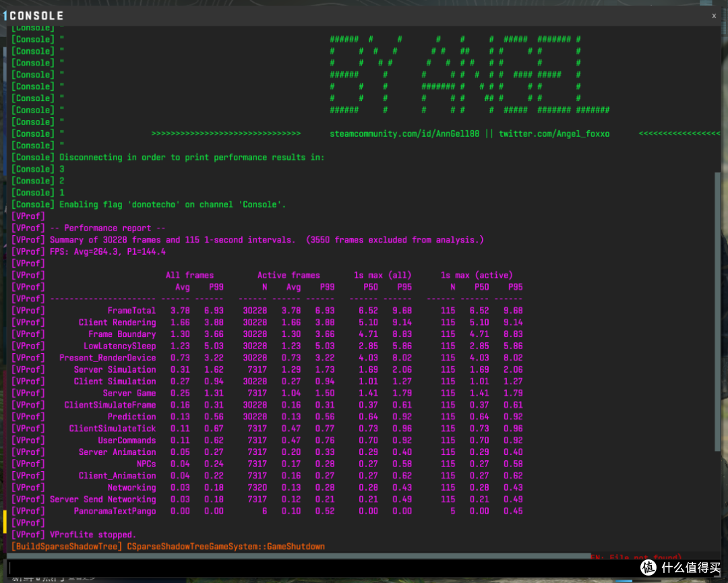
Task: Click the Server Animation row label
Action: (x=117, y=452)
